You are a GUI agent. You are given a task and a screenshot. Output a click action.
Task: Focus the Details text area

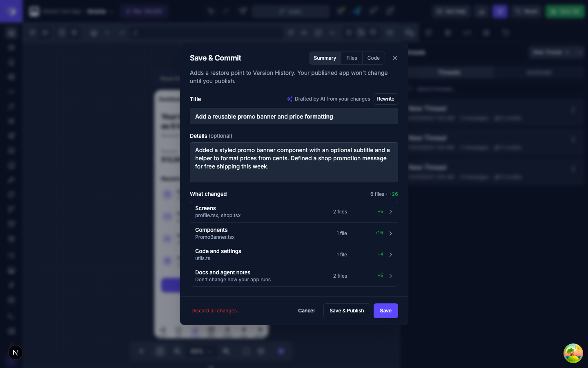click(x=294, y=162)
